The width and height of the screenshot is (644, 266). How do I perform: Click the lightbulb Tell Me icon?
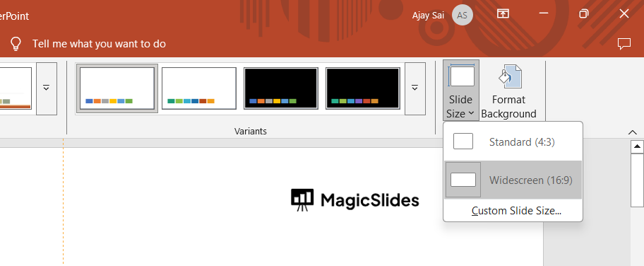coord(16,44)
